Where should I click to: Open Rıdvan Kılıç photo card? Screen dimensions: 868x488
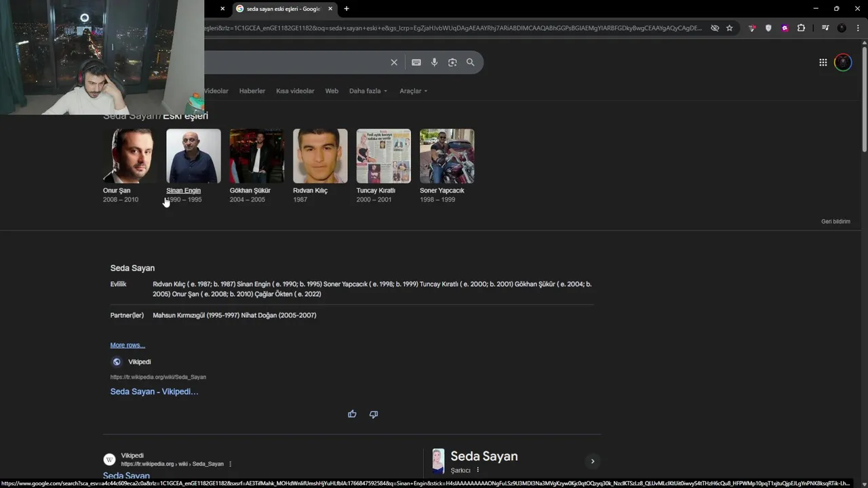(320, 156)
